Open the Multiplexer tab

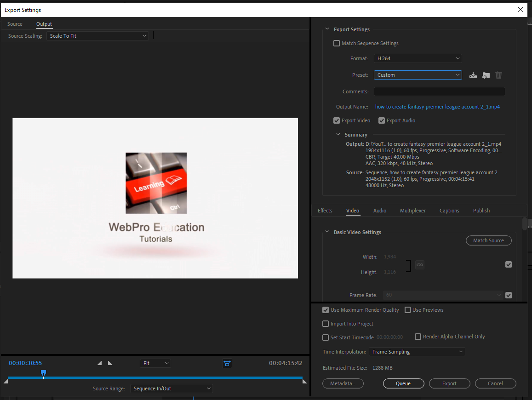point(412,211)
